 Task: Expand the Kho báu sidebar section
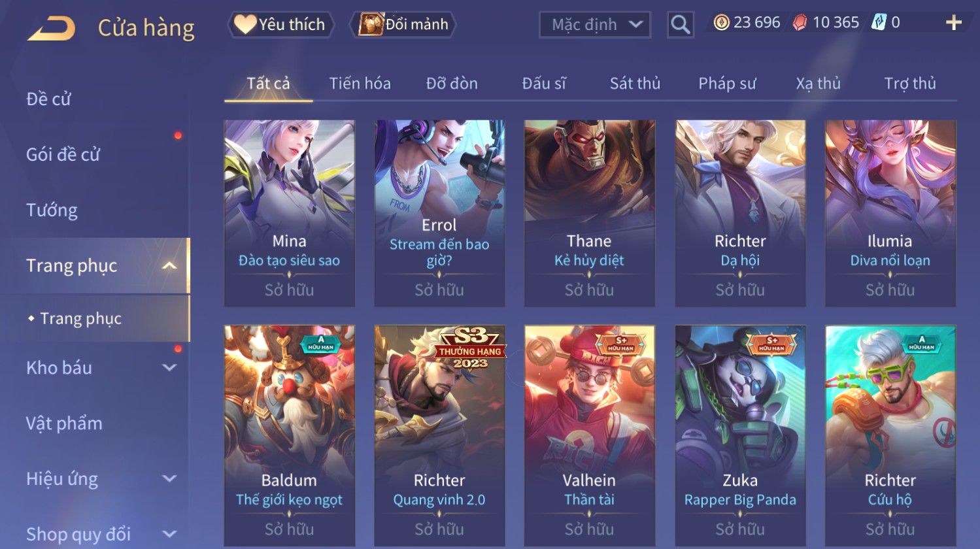[169, 367]
